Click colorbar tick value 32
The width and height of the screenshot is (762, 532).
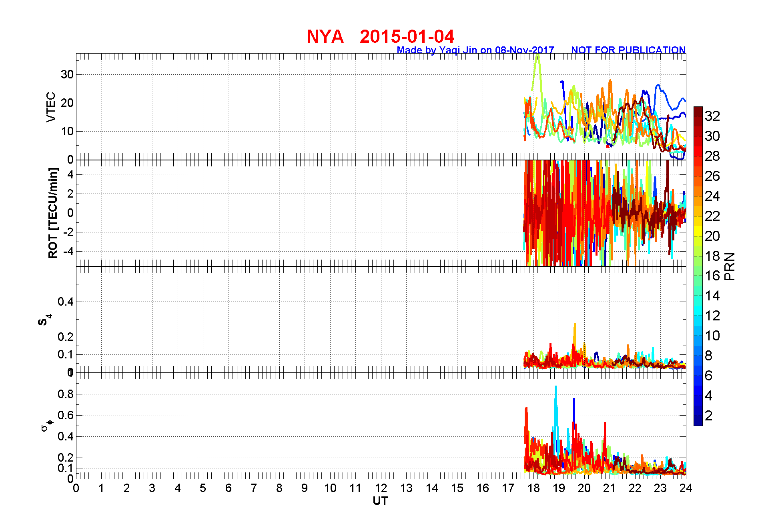712,116
